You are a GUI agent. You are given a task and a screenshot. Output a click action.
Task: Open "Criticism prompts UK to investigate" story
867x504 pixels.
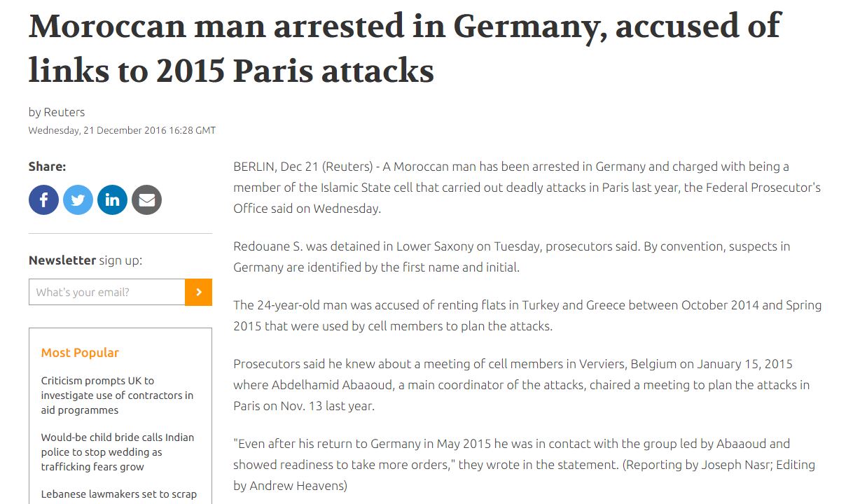[117, 395]
